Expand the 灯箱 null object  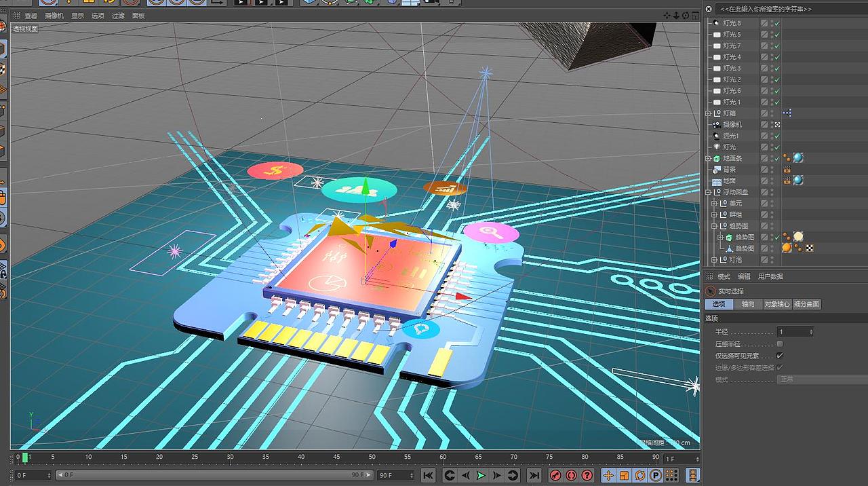(x=709, y=113)
